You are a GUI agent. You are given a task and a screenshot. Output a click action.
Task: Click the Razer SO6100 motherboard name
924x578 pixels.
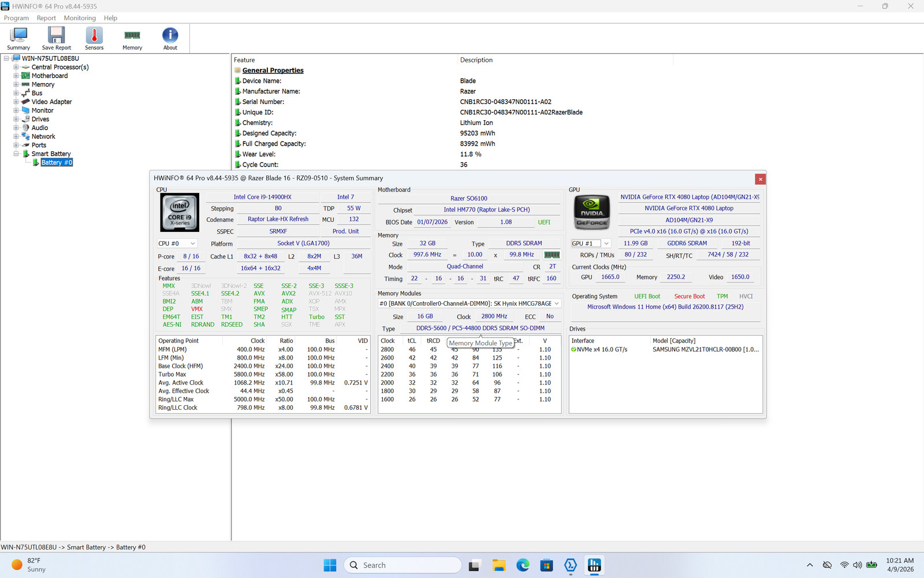(x=469, y=198)
